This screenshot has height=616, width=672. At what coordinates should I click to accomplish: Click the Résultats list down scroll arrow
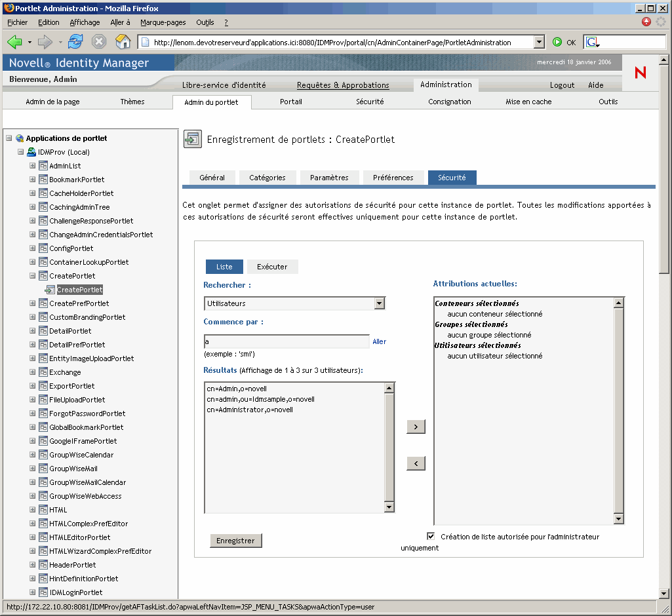click(389, 507)
